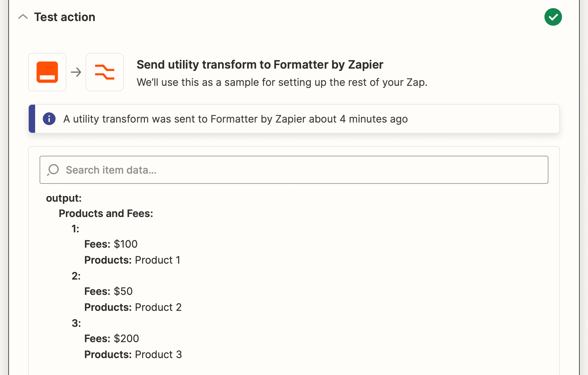Viewport: 588px width, 375px height.
Task: Focus the Search item data field
Action: click(294, 170)
